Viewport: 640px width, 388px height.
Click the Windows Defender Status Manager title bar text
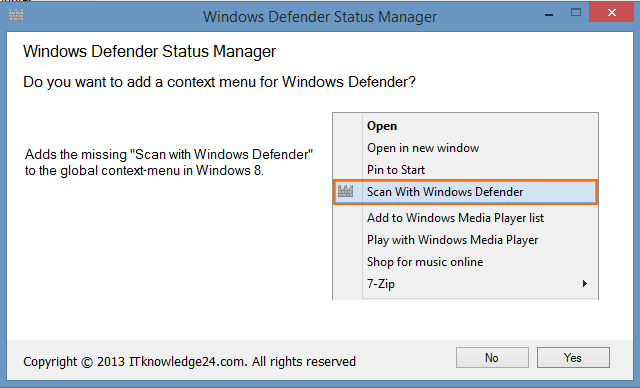point(320,17)
